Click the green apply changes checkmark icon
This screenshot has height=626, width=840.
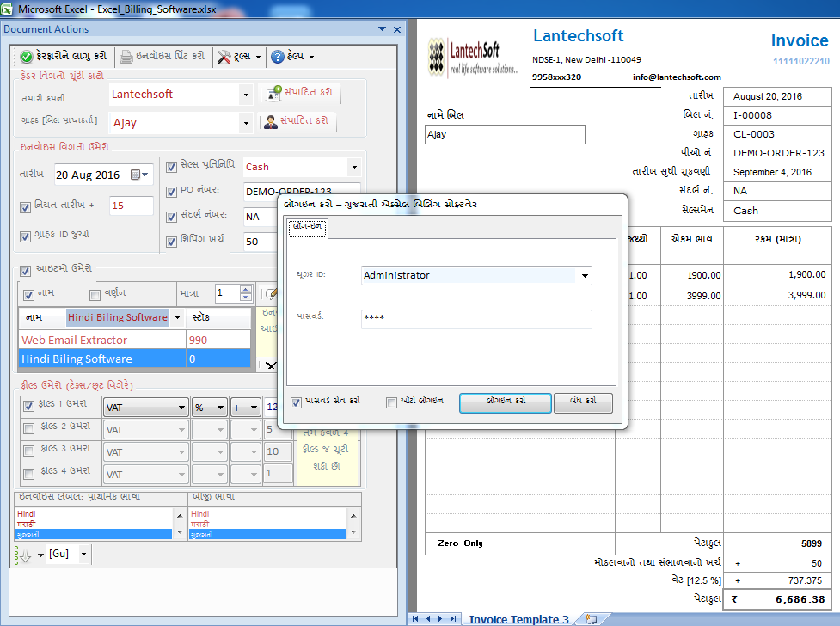point(27,56)
